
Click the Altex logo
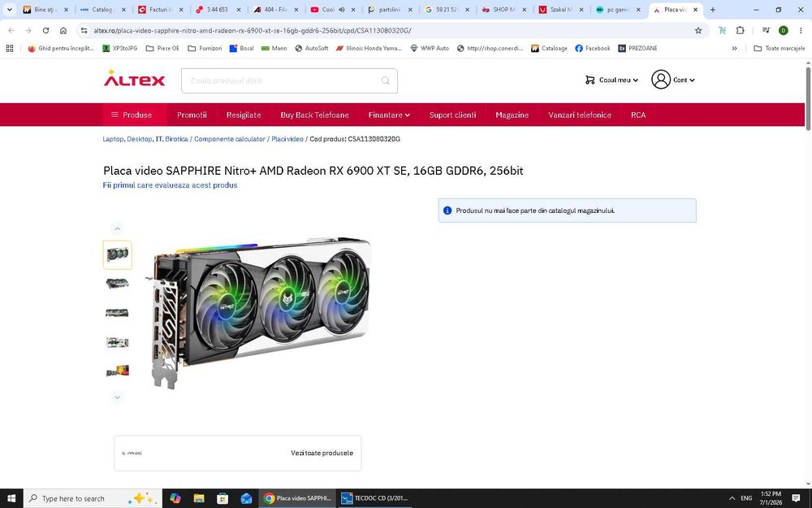(x=134, y=79)
